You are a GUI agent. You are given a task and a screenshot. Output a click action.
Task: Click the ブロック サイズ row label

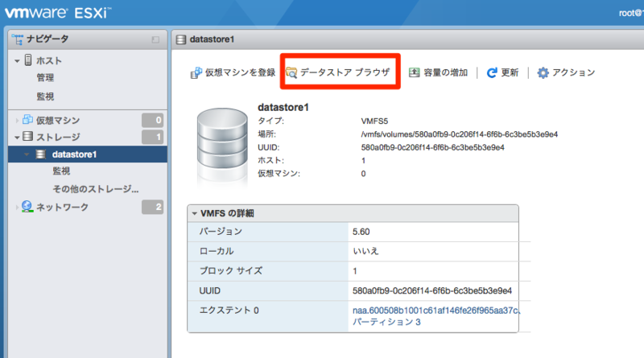point(230,270)
